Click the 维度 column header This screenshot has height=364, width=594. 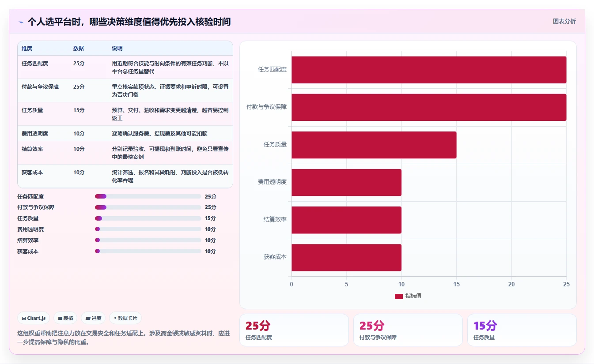click(x=27, y=48)
